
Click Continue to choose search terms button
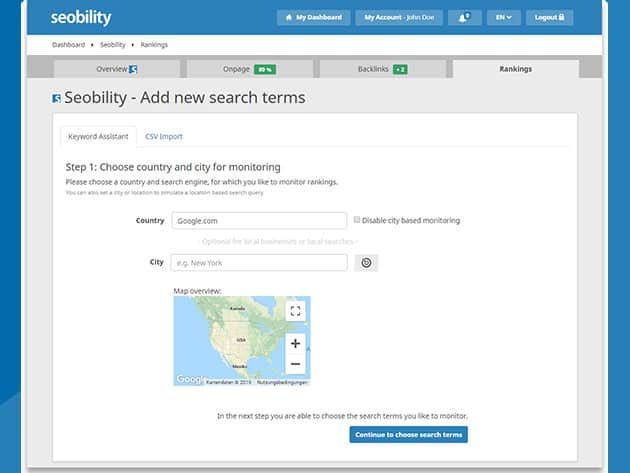pos(408,434)
